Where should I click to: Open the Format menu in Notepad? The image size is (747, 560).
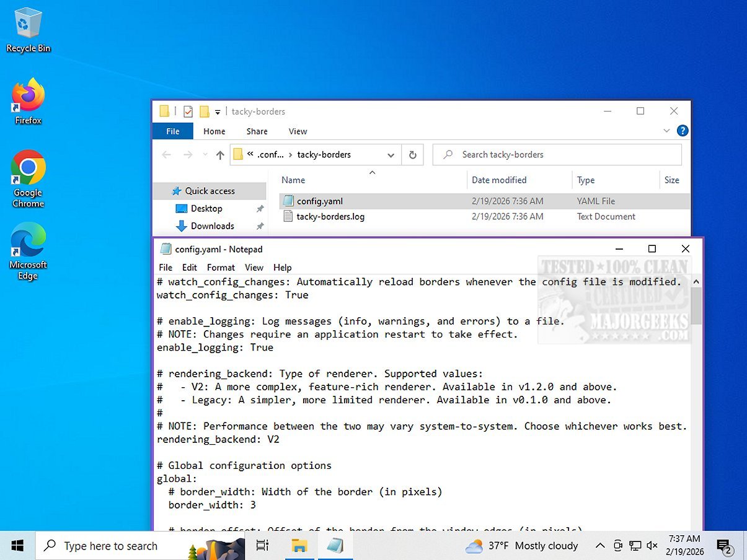221,268
